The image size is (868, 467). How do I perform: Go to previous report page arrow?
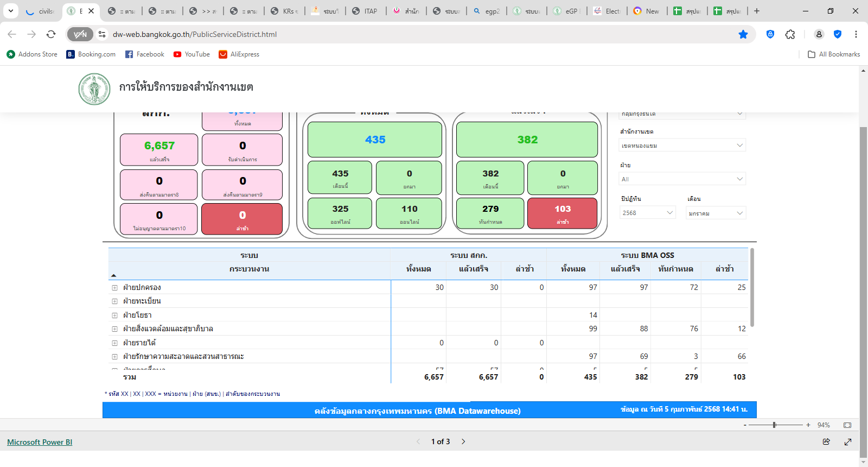click(418, 441)
